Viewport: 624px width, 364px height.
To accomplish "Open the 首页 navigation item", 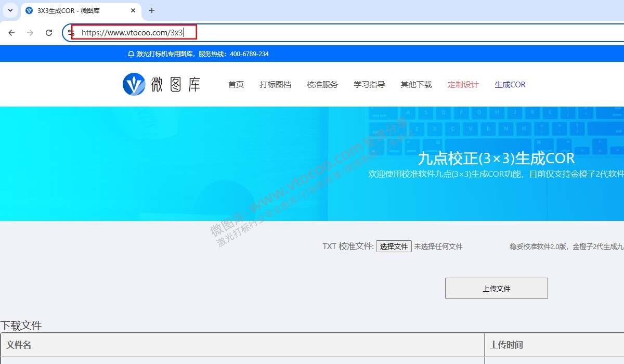I will 236,84.
